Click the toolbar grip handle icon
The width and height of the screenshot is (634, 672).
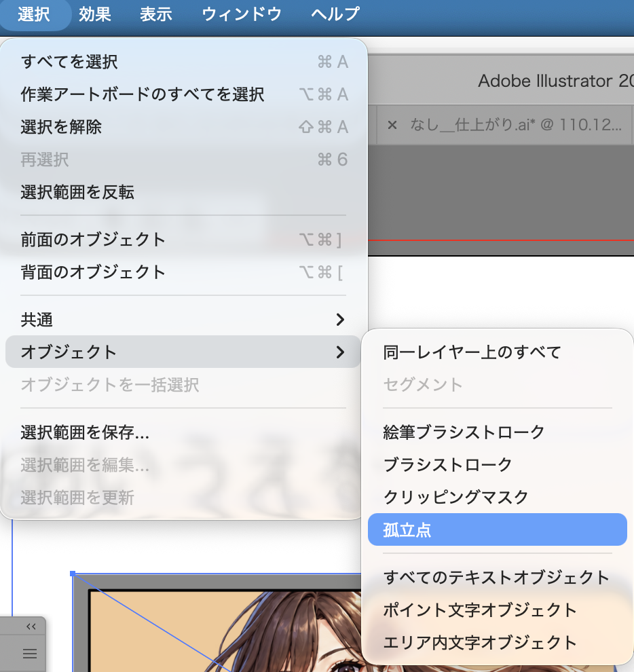click(30, 654)
